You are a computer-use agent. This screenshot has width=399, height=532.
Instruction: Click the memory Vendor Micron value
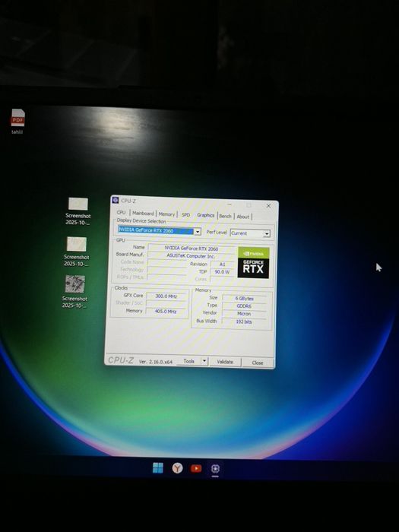pos(244,314)
